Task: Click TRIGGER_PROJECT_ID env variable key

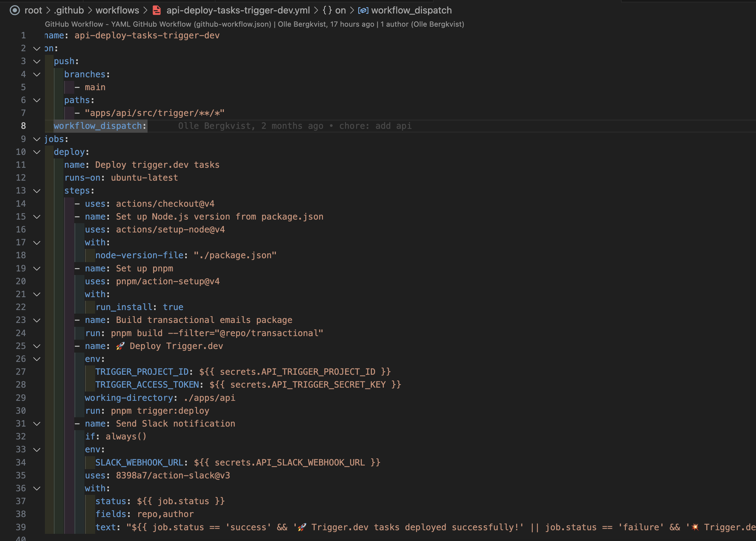Action: (142, 372)
